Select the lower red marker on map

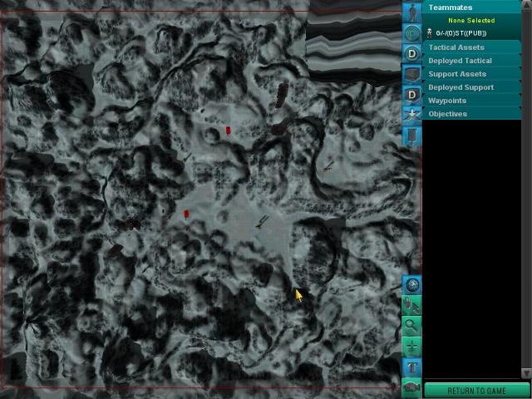point(186,214)
